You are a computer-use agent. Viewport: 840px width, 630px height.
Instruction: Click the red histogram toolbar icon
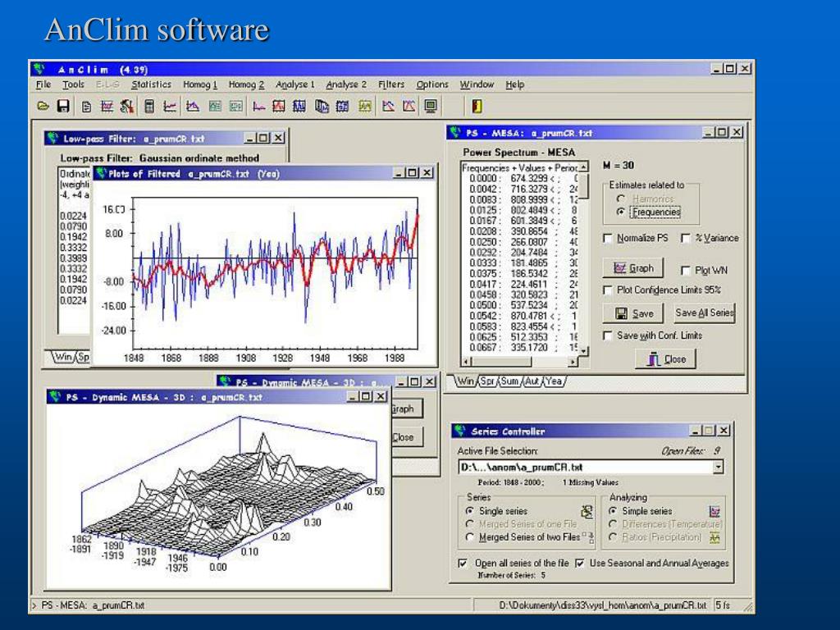(279, 107)
